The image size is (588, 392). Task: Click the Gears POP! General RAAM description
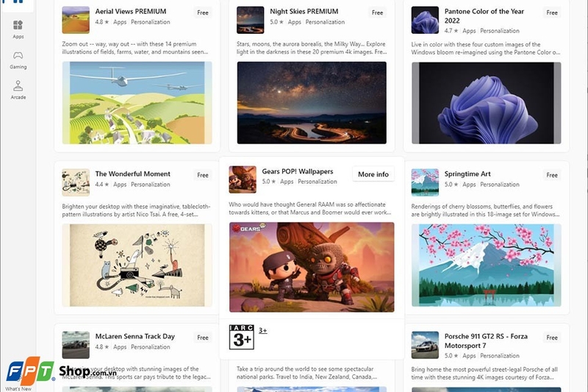[309, 208]
